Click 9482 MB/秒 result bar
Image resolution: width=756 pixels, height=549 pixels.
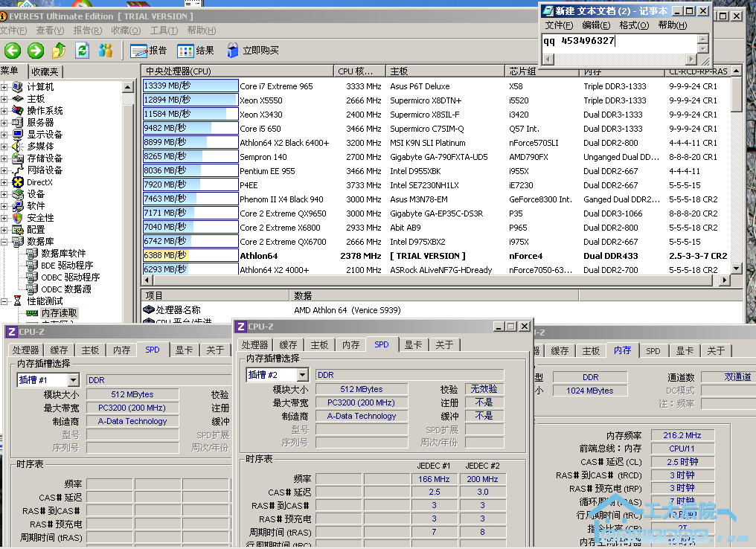(x=190, y=128)
